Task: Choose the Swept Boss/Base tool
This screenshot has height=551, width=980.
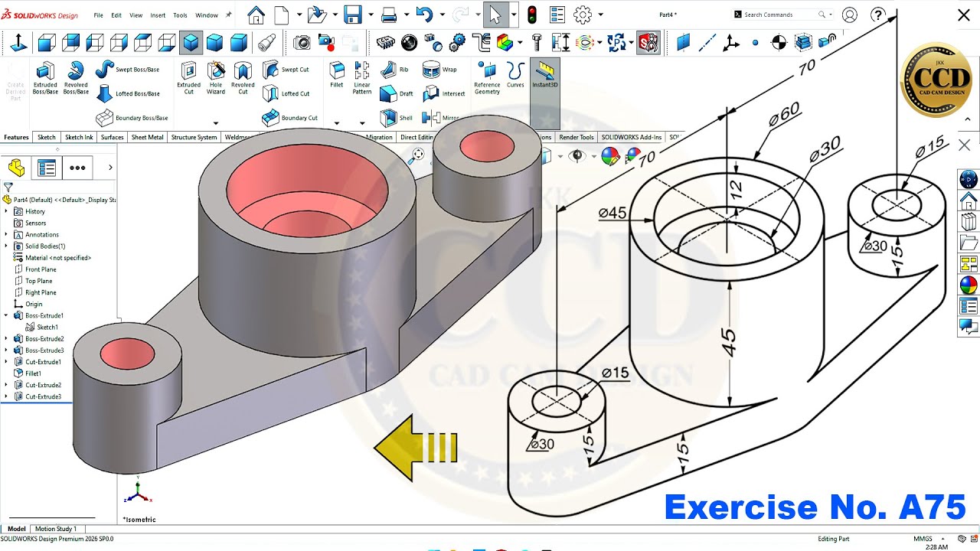Action: click(127, 70)
